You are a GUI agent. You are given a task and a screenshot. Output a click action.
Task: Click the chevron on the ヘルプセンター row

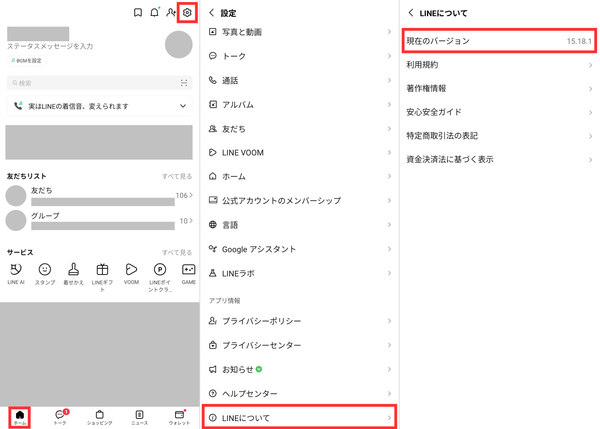389,393
